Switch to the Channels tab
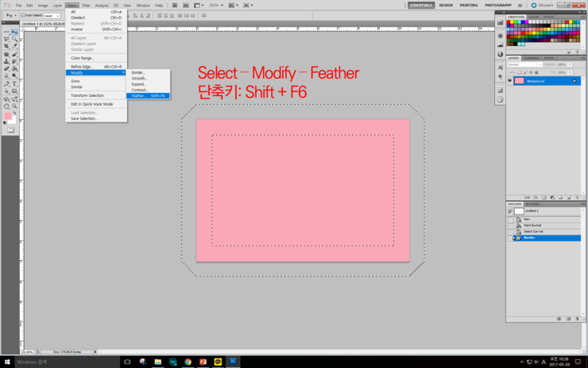The width and height of the screenshot is (588, 368). point(531,57)
